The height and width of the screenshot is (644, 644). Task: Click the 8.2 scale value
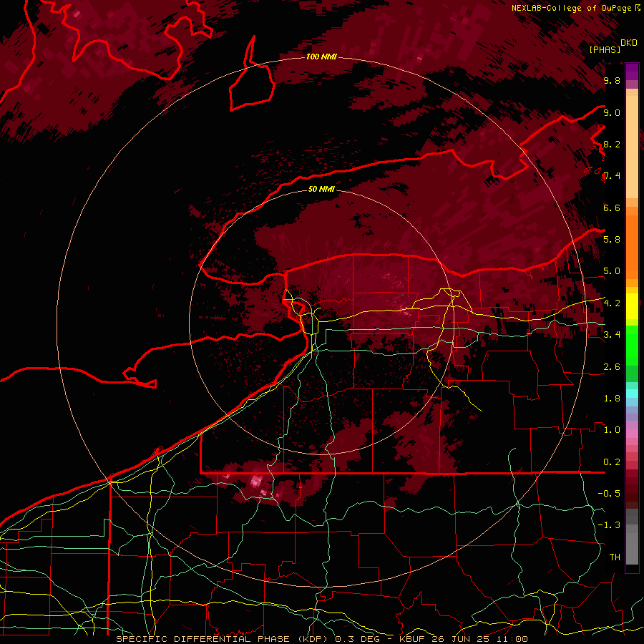[612, 144]
